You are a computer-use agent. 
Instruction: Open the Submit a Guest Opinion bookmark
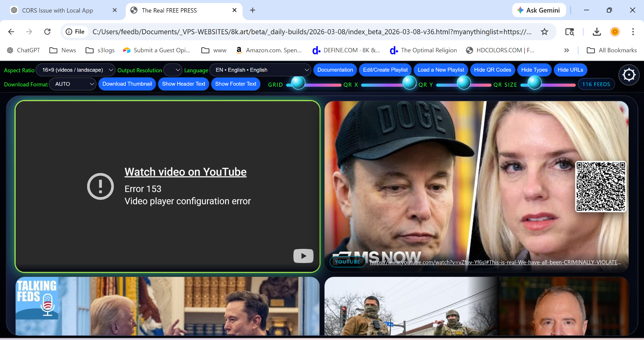click(x=157, y=50)
